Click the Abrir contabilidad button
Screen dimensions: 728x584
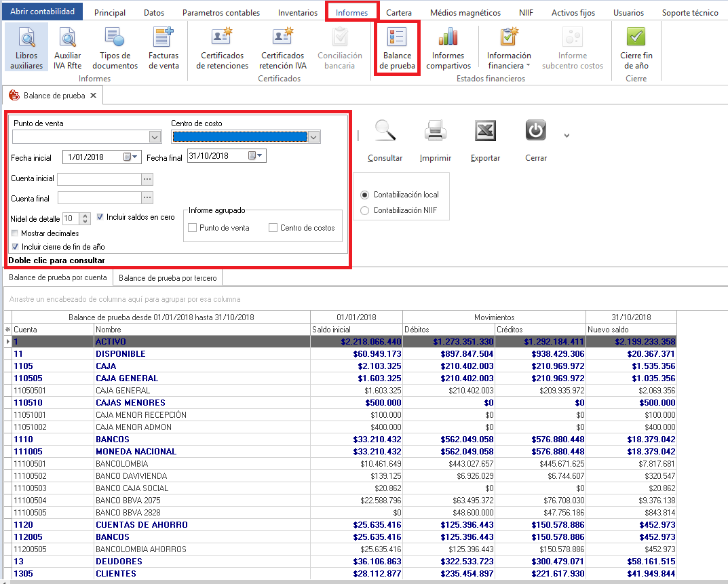pyautogui.click(x=42, y=12)
